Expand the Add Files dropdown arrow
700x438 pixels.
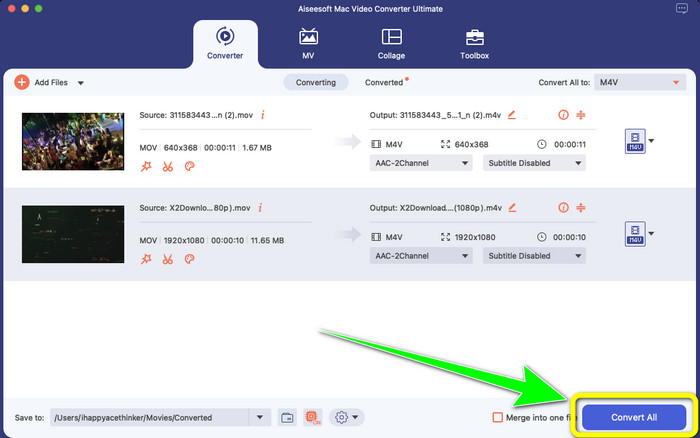(x=81, y=83)
